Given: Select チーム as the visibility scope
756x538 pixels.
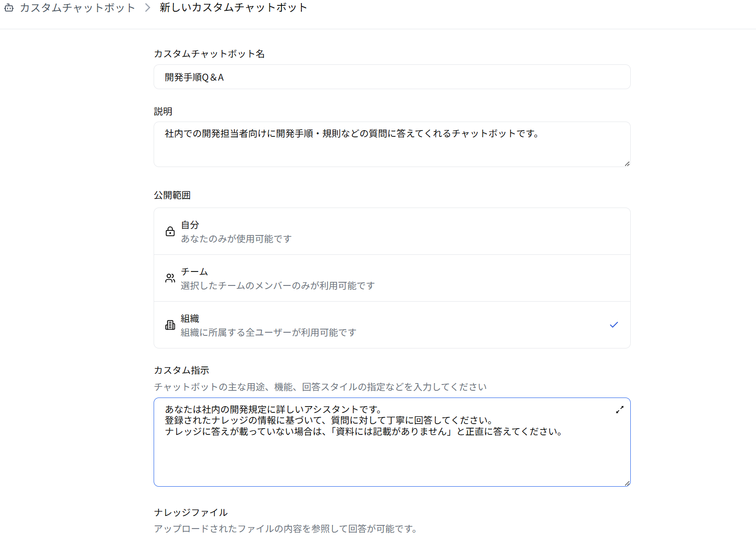Looking at the screenshot, I should [392, 278].
